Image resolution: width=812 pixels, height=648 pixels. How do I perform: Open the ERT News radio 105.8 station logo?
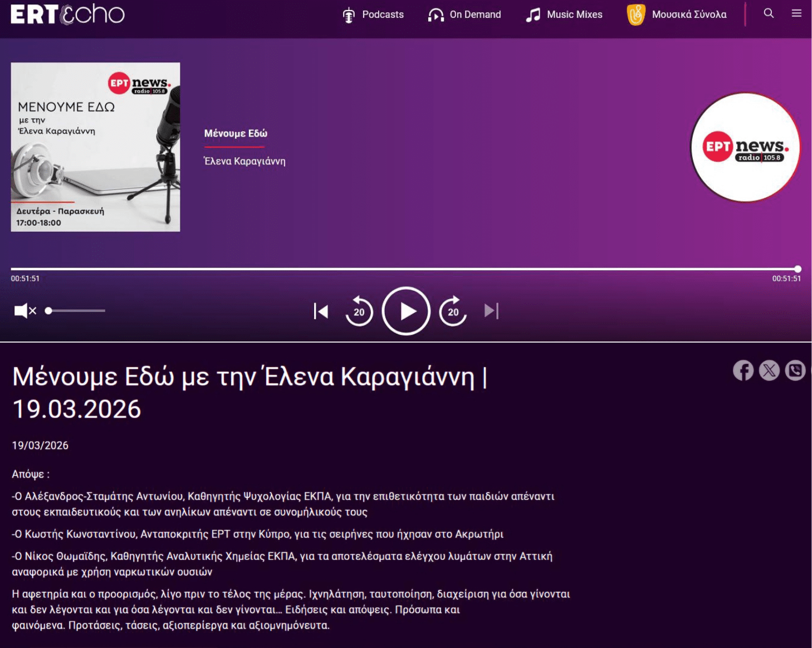pos(745,147)
